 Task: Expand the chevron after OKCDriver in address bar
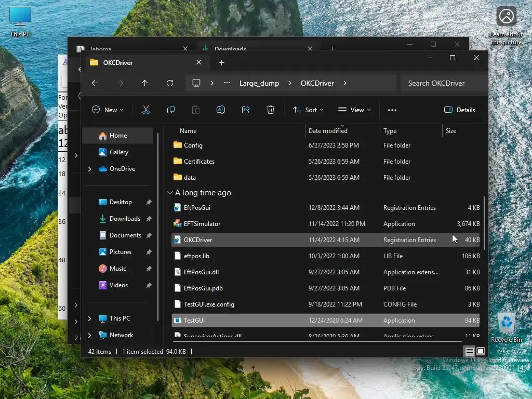coord(345,83)
